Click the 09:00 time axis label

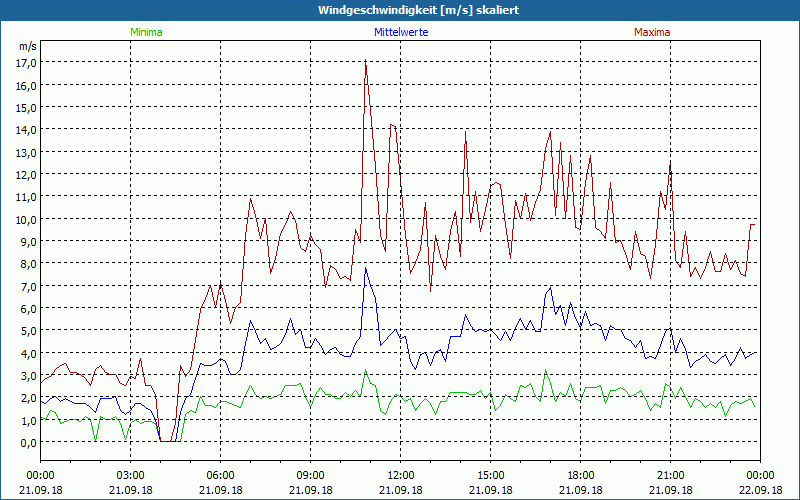[311, 475]
